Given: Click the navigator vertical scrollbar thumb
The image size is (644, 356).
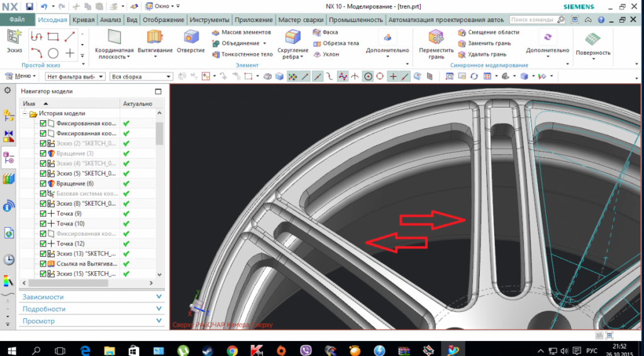Looking at the screenshot, I should click(159, 133).
